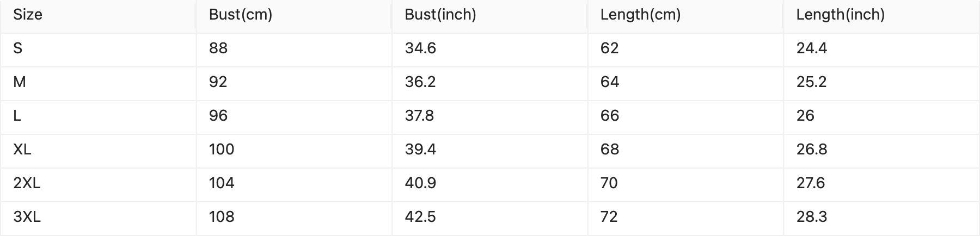
Task: Select the M size cell
Action: pos(20,82)
